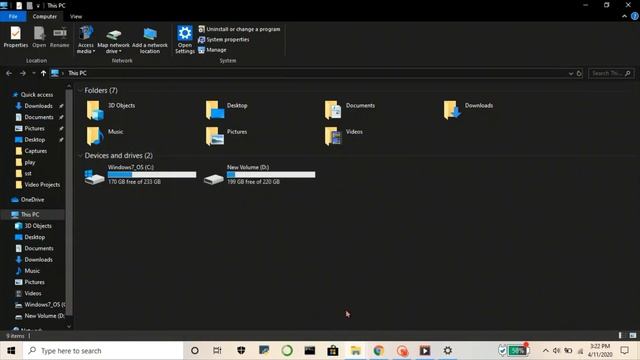Open Google Chrome from the taskbar
This screenshot has height=360, width=640.
pyautogui.click(x=379, y=351)
